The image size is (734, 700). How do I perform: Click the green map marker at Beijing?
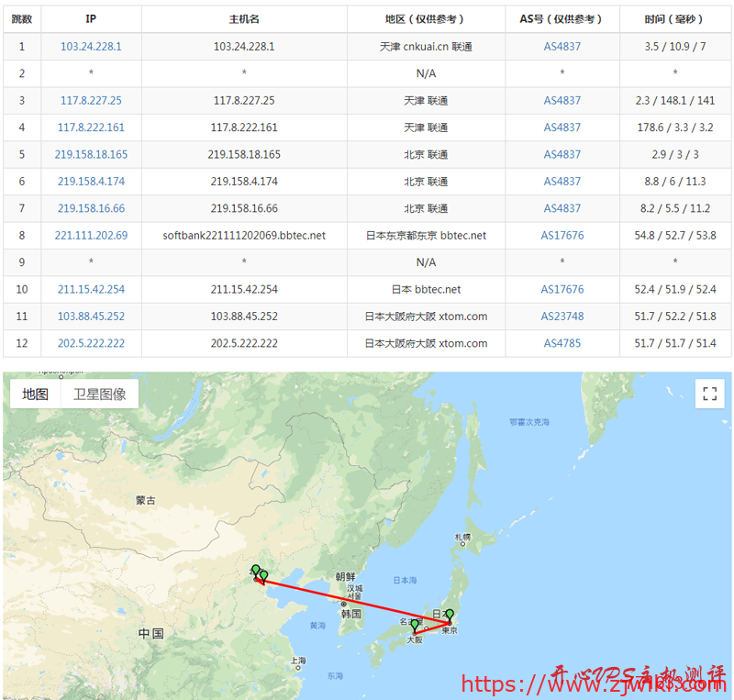pos(256,570)
